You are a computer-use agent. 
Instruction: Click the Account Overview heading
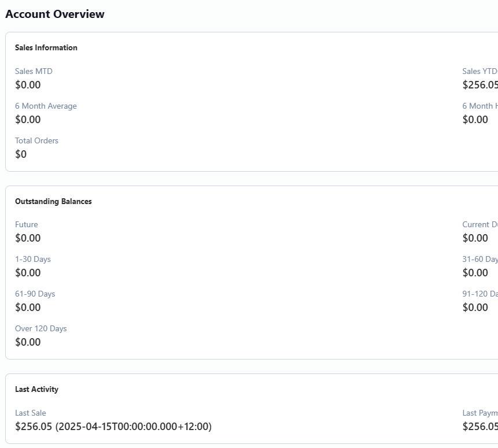(x=54, y=14)
